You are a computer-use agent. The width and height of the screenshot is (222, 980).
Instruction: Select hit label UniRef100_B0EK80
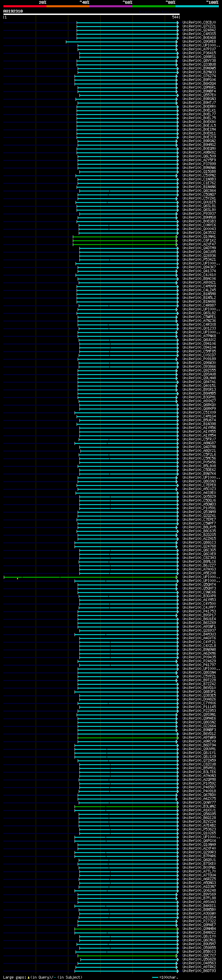(199, 122)
